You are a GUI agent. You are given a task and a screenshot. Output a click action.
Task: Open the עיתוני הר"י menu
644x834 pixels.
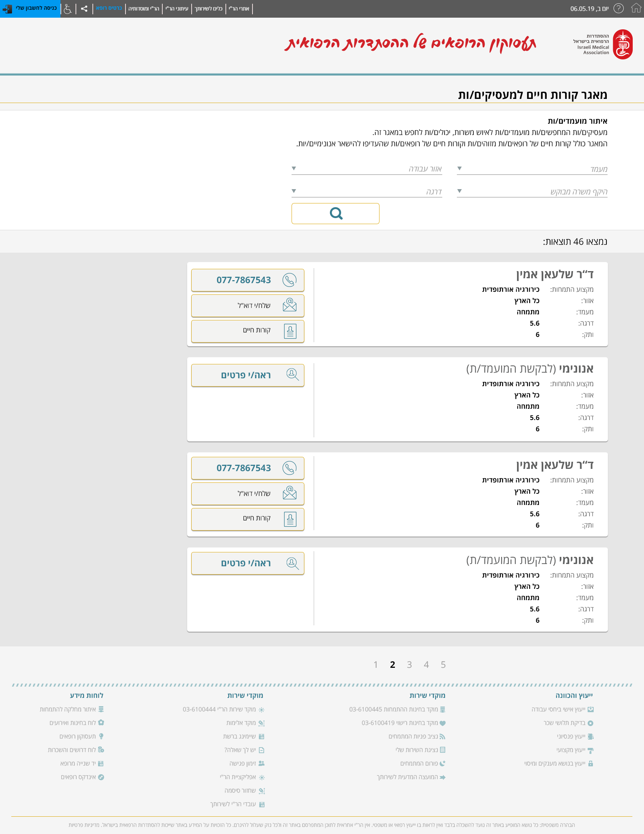point(177,8)
